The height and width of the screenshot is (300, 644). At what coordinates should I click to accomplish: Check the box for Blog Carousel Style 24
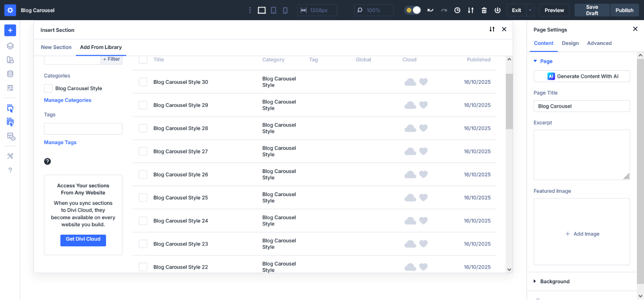(x=143, y=221)
